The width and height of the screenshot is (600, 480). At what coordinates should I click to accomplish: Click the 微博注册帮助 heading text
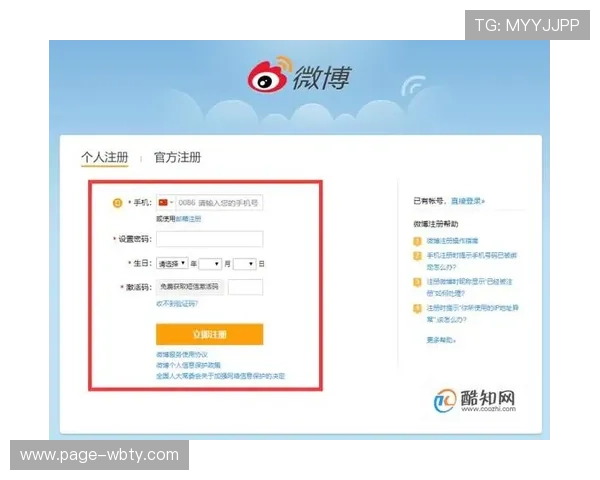click(x=435, y=224)
